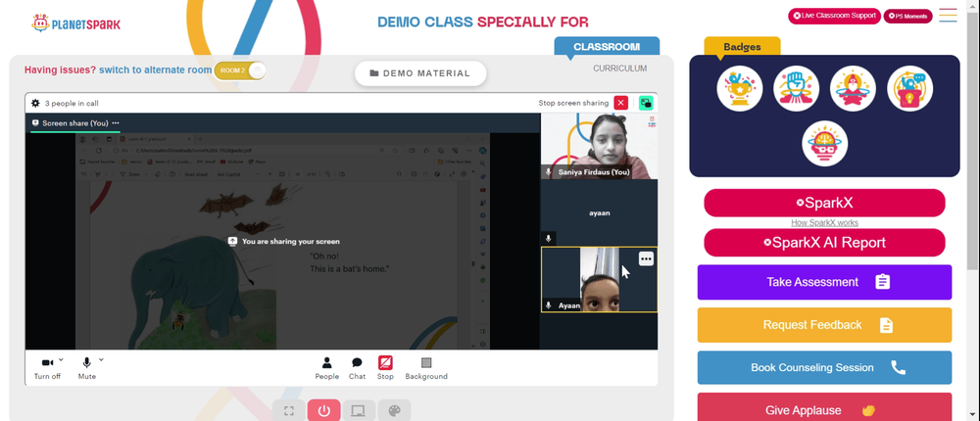This screenshot has width=980, height=421.
Task: Open the Badges tab
Action: point(742,46)
